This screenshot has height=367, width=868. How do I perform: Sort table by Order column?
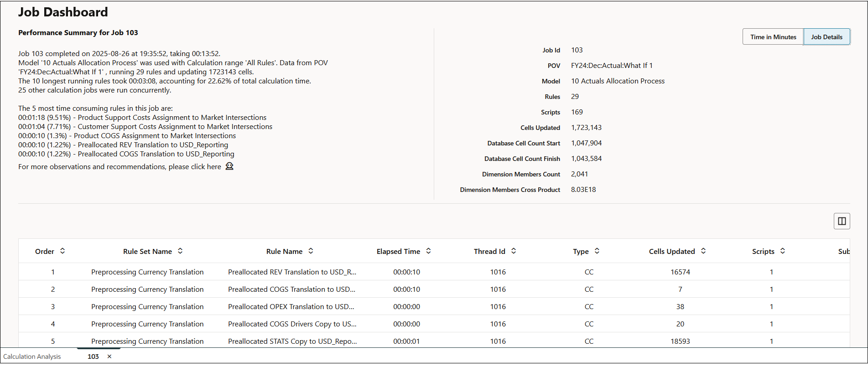[62, 251]
